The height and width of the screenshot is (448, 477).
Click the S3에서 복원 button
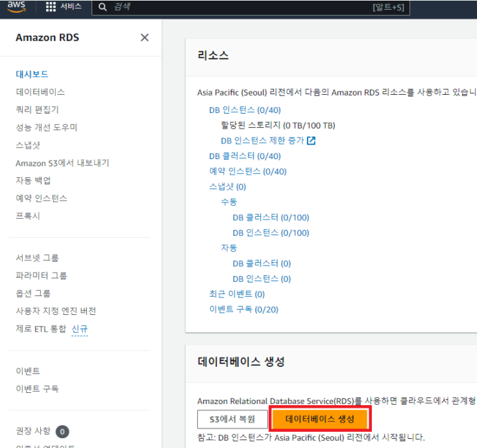tap(232, 419)
